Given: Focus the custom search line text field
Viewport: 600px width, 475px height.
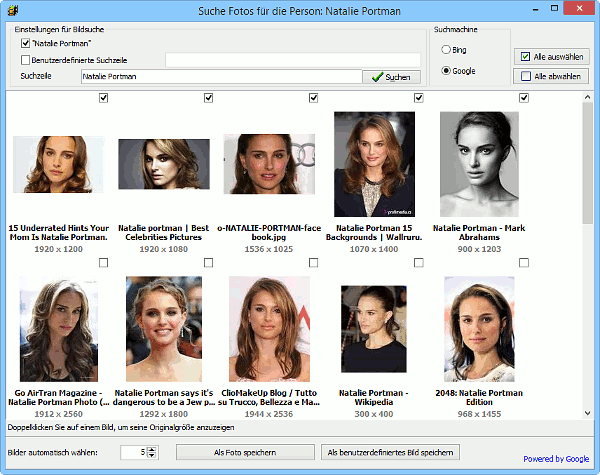Looking at the screenshot, I should [293, 60].
